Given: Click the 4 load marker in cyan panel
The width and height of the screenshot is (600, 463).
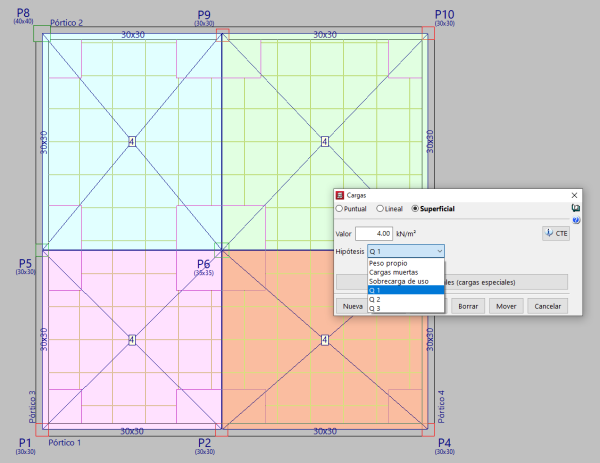Looking at the screenshot, I should click(x=132, y=142).
